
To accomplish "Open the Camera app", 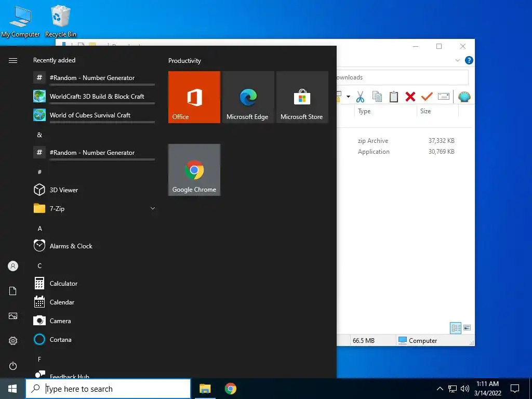I will tap(94, 321).
